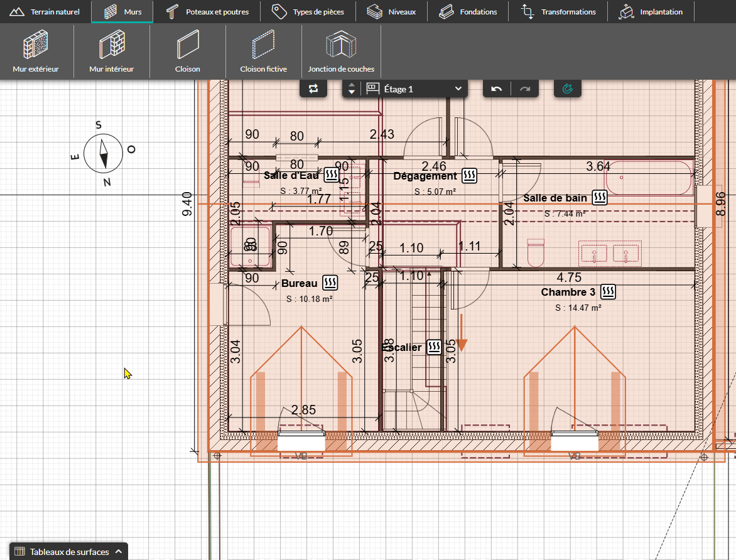This screenshot has width=736, height=560.
Task: Click the bathtub in Salle de bain
Action: (x=649, y=178)
